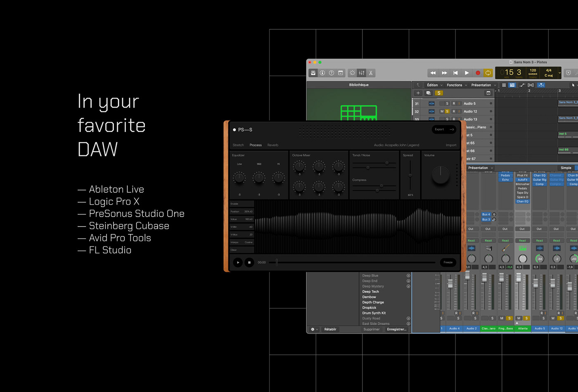Click the red Record button in Logic
This screenshot has height=392, width=578.
tap(478, 73)
